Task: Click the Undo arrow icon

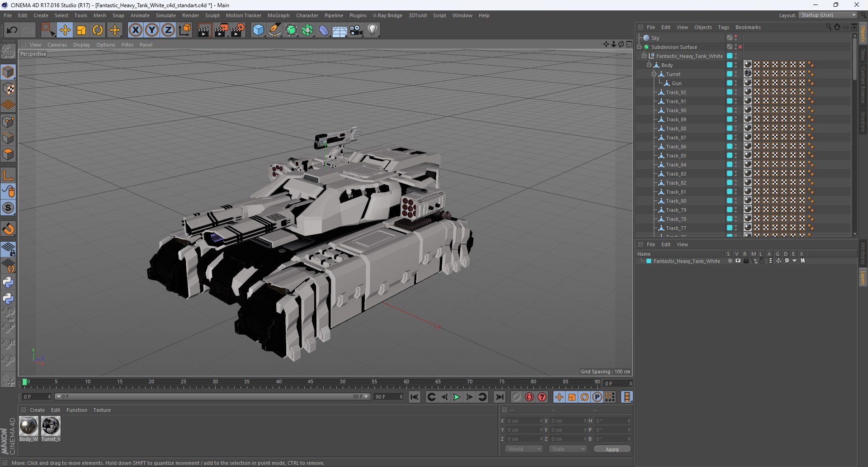Action: click(x=12, y=30)
